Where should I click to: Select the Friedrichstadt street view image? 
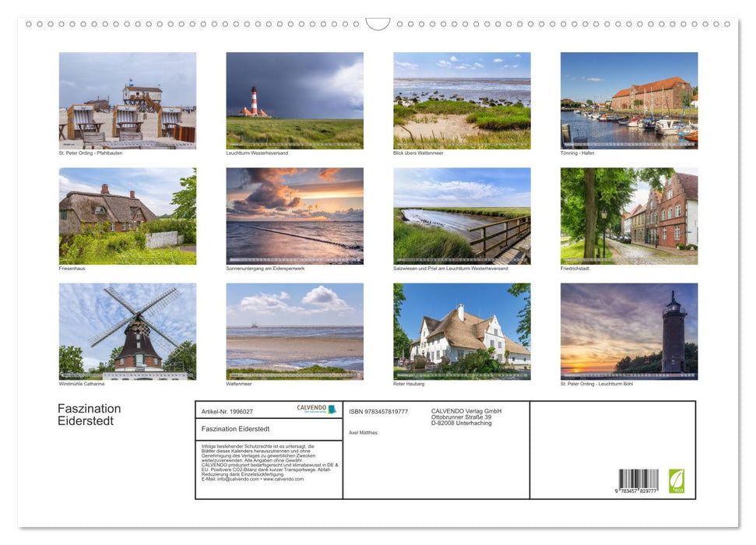(629, 216)
